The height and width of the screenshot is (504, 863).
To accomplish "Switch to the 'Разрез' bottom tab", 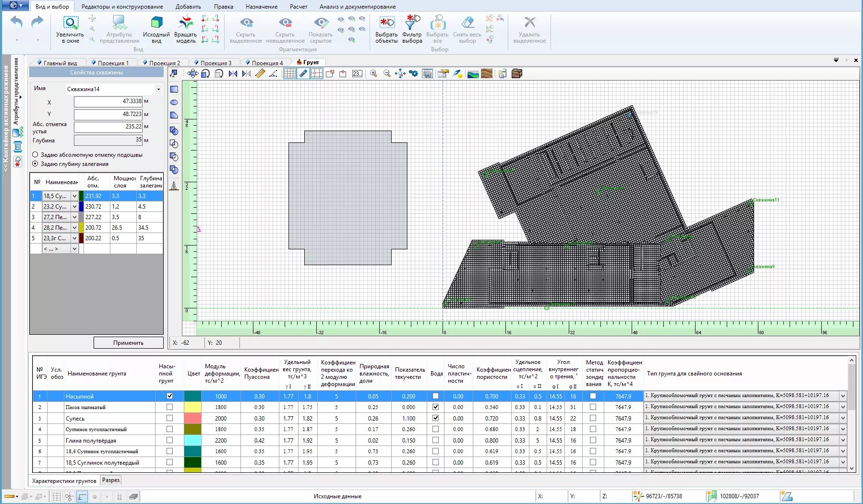I will coord(111,480).
